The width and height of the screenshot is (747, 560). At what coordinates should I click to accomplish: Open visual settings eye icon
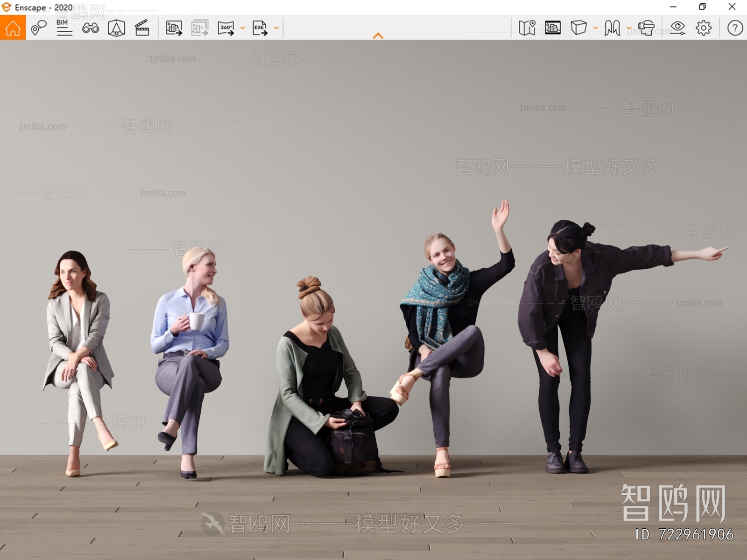pos(677,28)
